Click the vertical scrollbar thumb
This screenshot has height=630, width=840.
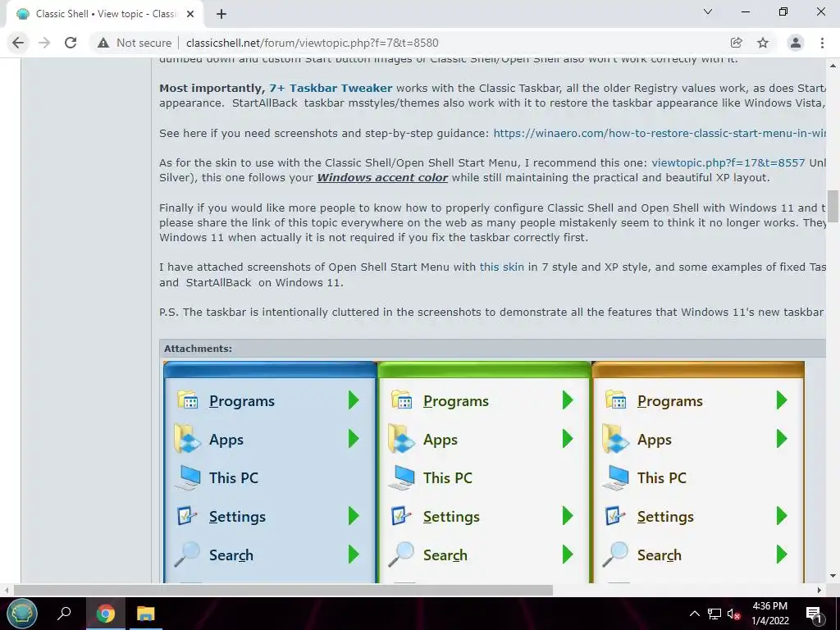(833, 206)
